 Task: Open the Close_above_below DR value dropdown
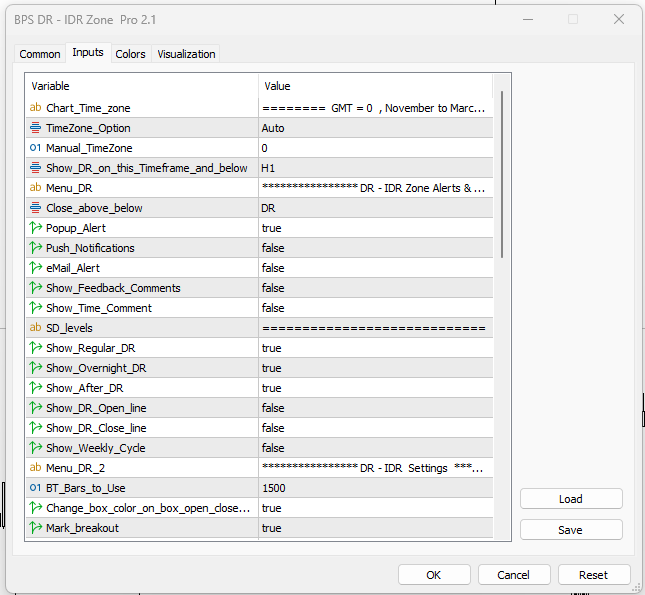coord(375,208)
